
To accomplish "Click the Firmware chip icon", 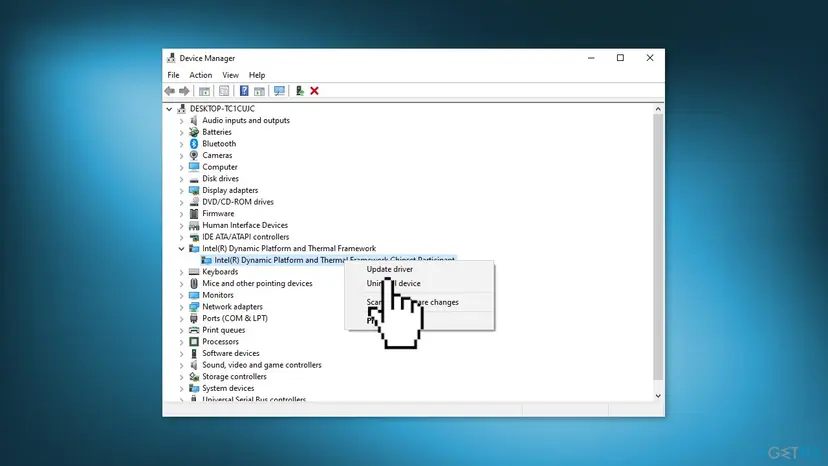I will [x=194, y=213].
